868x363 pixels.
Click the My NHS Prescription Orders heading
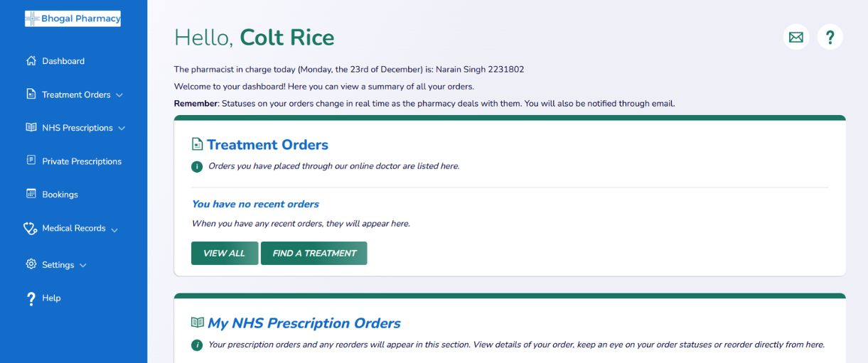coord(304,323)
